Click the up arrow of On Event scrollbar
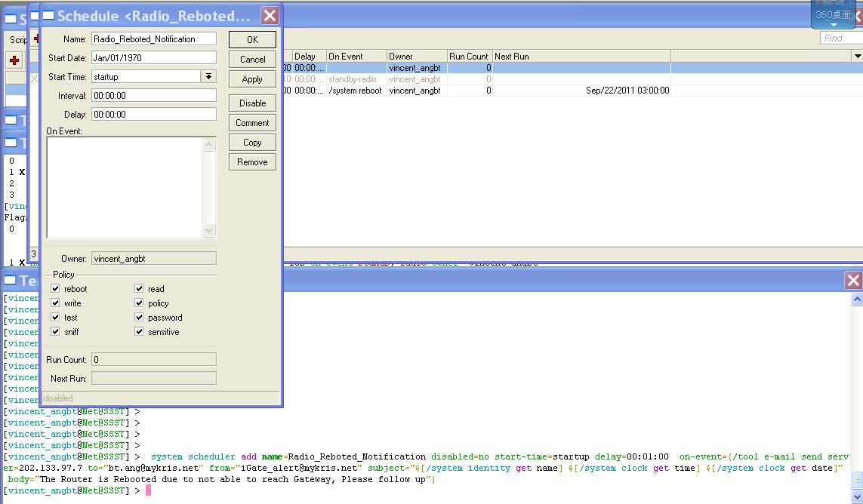This screenshot has height=504, width=863. click(x=208, y=145)
